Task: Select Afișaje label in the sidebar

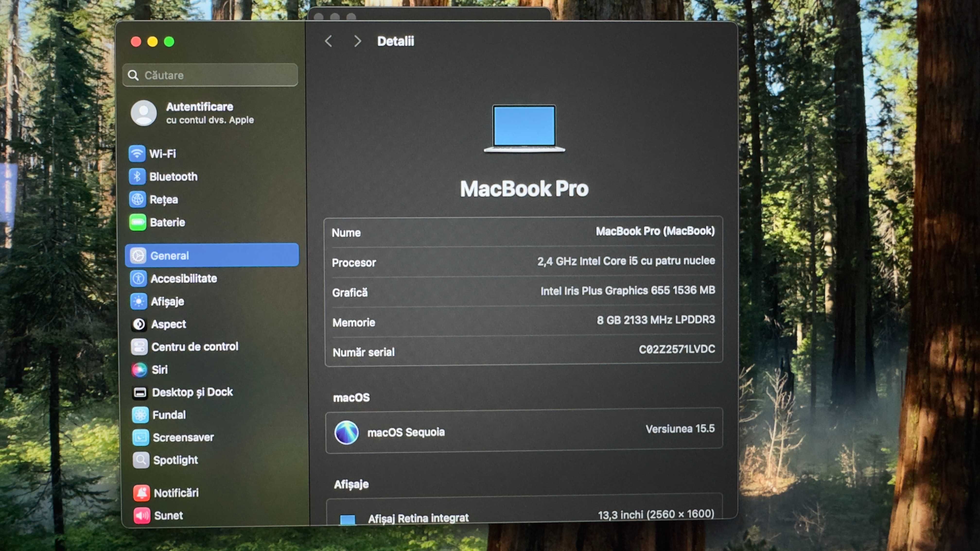Action: click(x=167, y=301)
